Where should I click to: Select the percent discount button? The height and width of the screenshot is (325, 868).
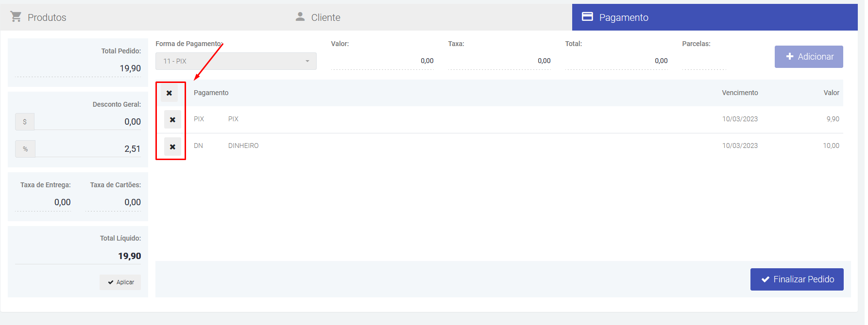pos(25,149)
